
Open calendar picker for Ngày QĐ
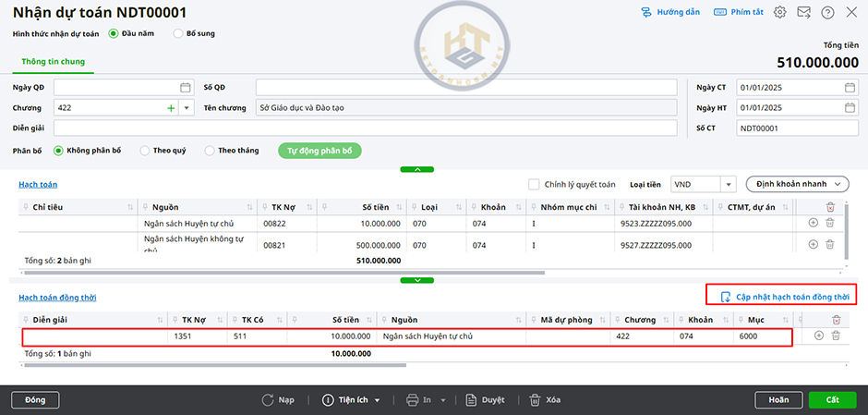click(x=185, y=88)
